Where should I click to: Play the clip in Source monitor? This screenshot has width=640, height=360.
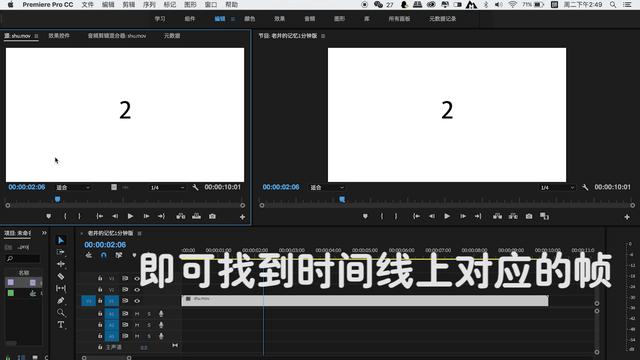(x=130, y=216)
